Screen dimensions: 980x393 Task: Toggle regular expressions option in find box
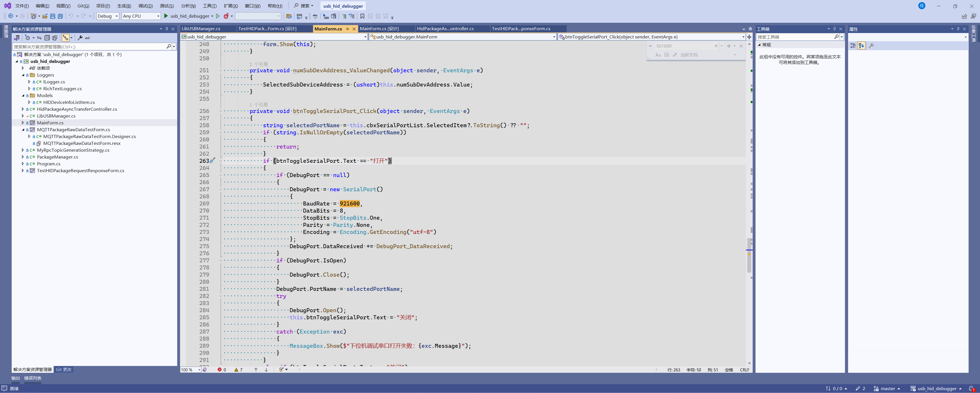point(675,55)
